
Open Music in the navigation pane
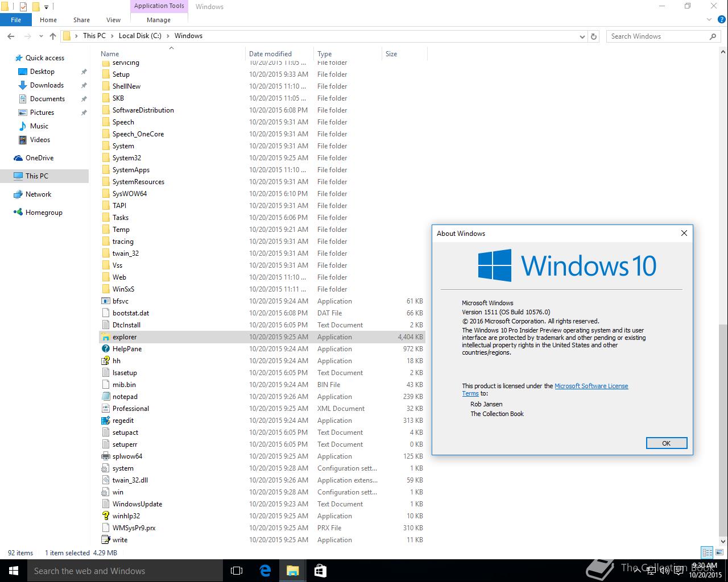[39, 126]
